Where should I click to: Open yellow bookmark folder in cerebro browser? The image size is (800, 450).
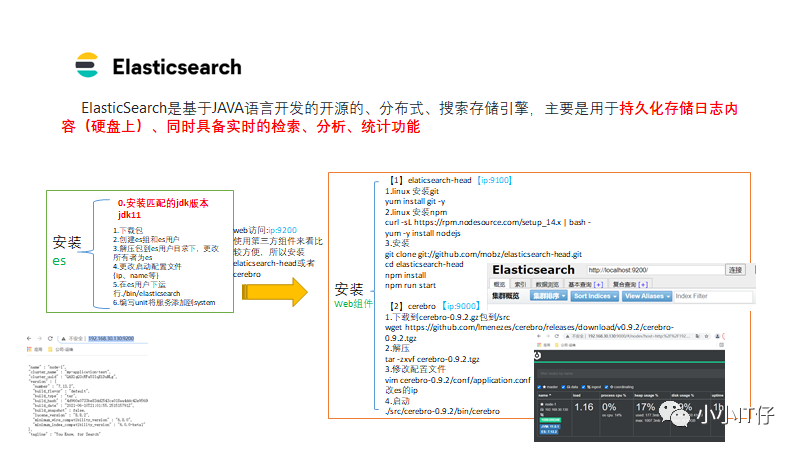tap(557, 345)
